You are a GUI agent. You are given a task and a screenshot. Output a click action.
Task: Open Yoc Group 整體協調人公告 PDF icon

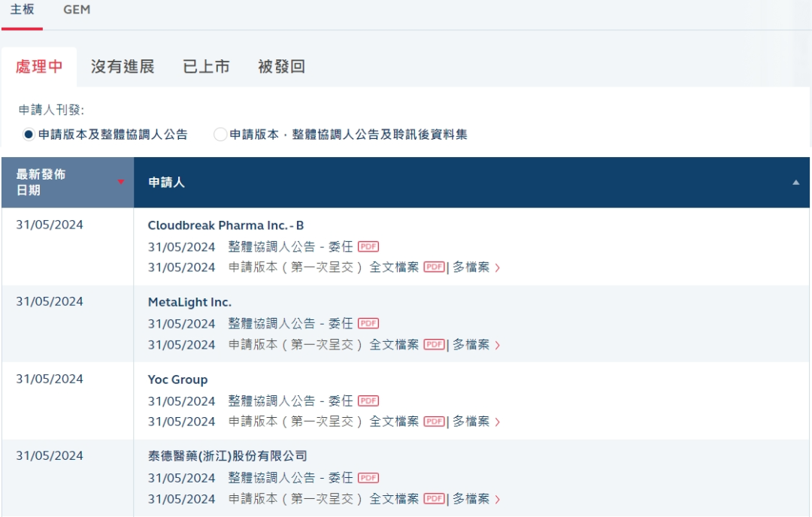click(368, 401)
